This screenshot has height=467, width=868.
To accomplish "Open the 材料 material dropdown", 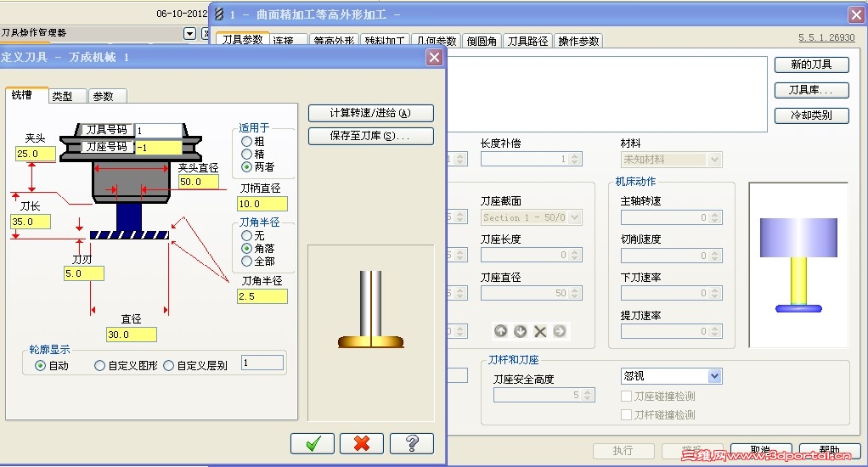I will (x=714, y=160).
